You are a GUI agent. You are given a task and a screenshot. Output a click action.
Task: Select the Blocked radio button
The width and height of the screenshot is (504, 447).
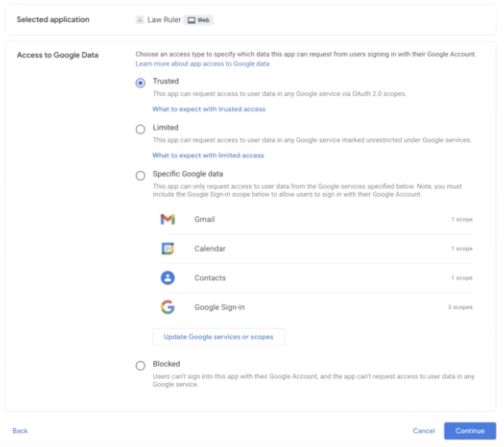pos(140,365)
